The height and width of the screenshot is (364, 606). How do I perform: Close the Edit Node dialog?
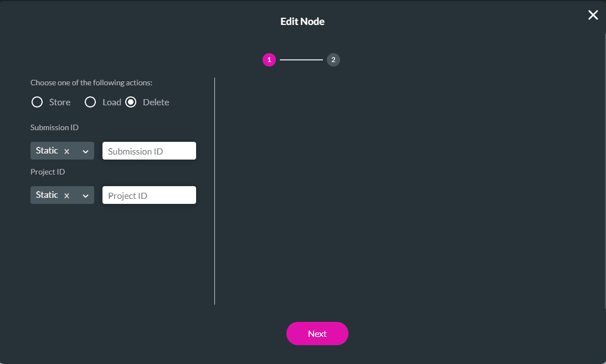(593, 16)
